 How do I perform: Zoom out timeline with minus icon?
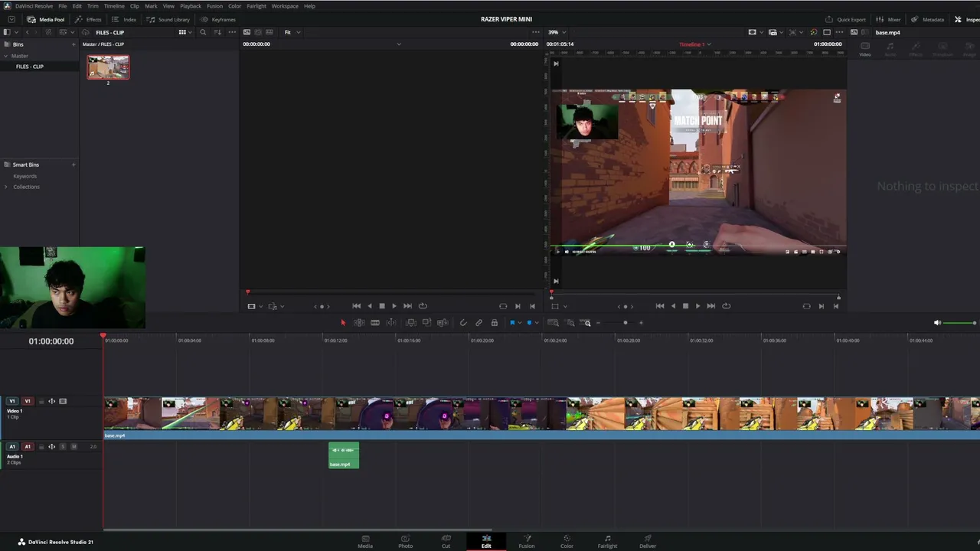(x=598, y=323)
